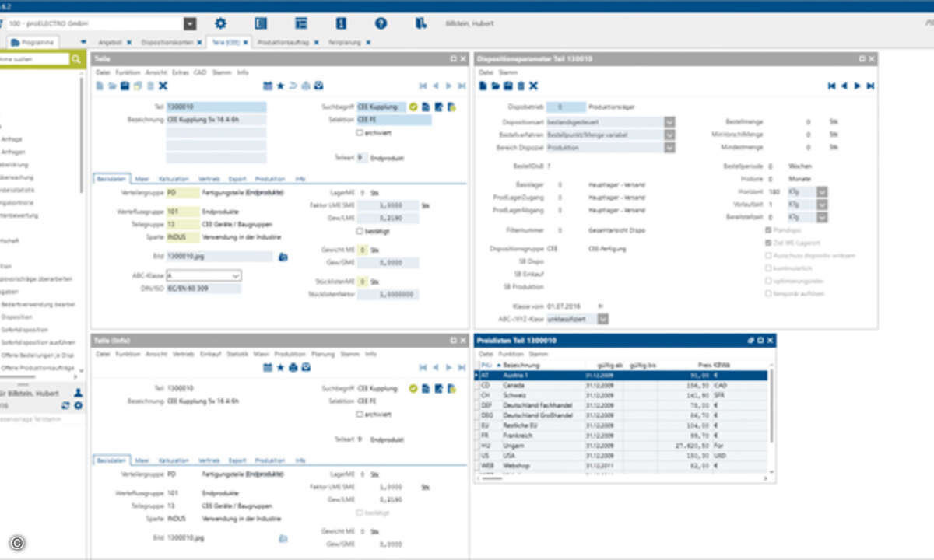The height and width of the screenshot is (560, 934).
Task: Toggle the archiviert checkbox in Teile window
Action: point(360,132)
